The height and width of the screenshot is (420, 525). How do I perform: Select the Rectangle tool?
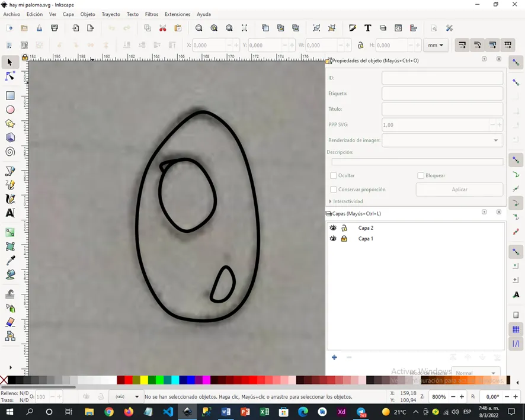click(x=10, y=96)
